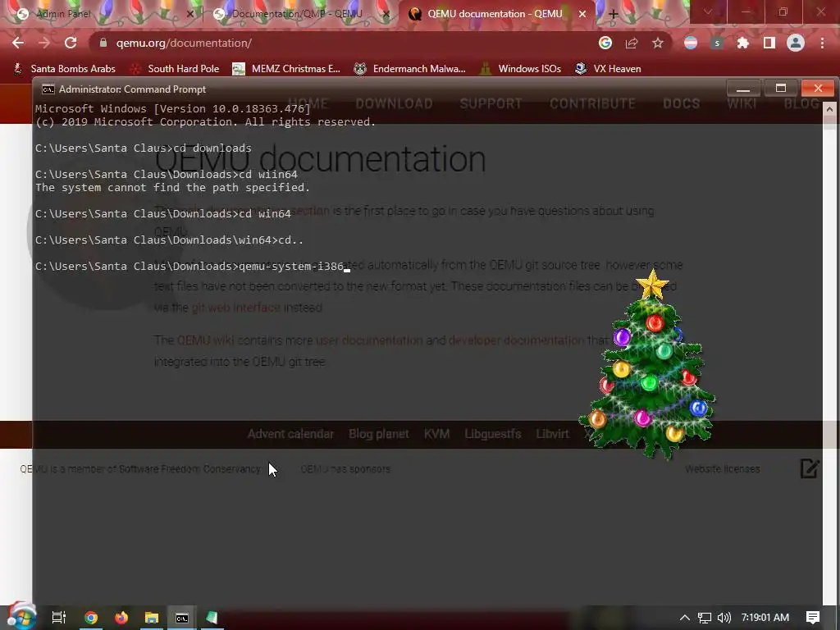Screen dimensions: 840x630
Task: Follow the 'QEMU wiki' link
Action: tap(206, 340)
